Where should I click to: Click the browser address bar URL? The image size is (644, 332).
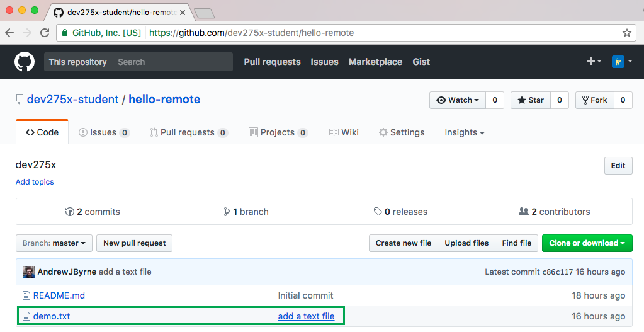[251, 33]
